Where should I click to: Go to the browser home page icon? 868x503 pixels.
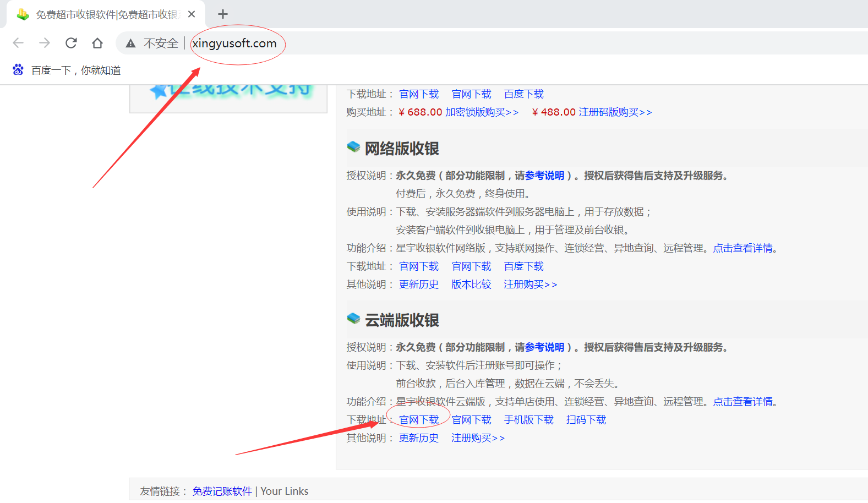click(x=97, y=43)
